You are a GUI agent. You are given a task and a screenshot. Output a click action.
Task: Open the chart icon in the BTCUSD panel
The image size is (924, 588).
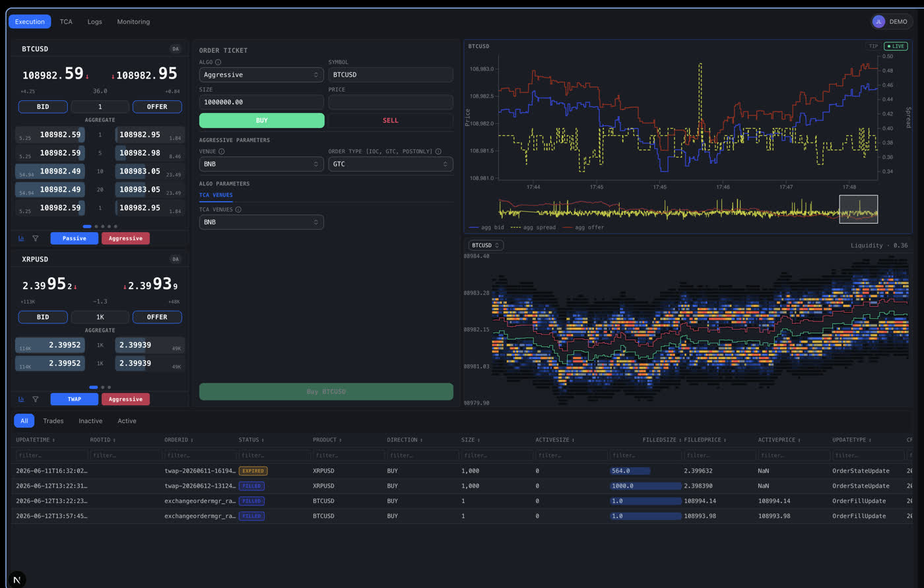(x=21, y=238)
